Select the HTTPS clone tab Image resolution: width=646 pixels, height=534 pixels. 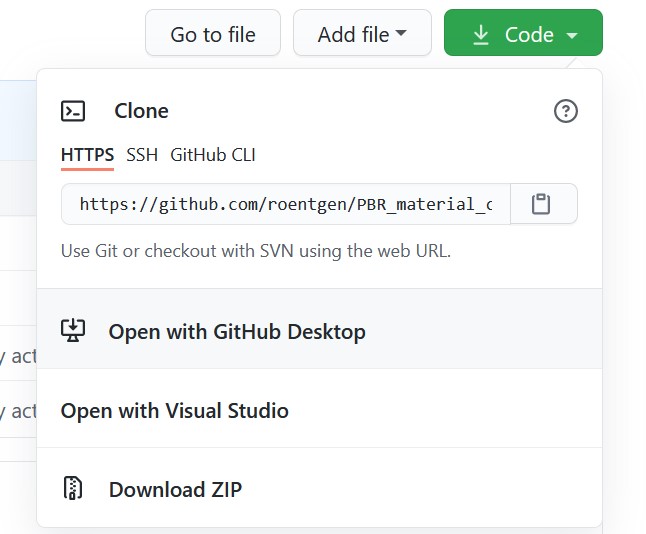tap(87, 155)
